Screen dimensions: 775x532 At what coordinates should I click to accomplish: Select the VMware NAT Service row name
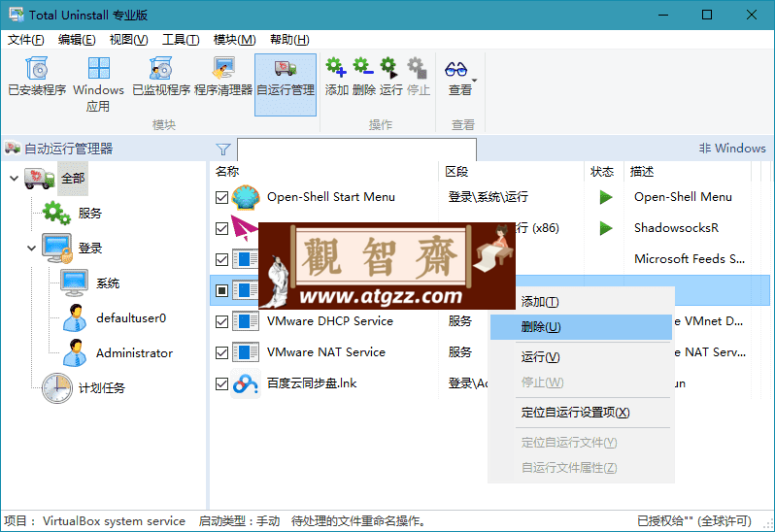click(x=326, y=352)
